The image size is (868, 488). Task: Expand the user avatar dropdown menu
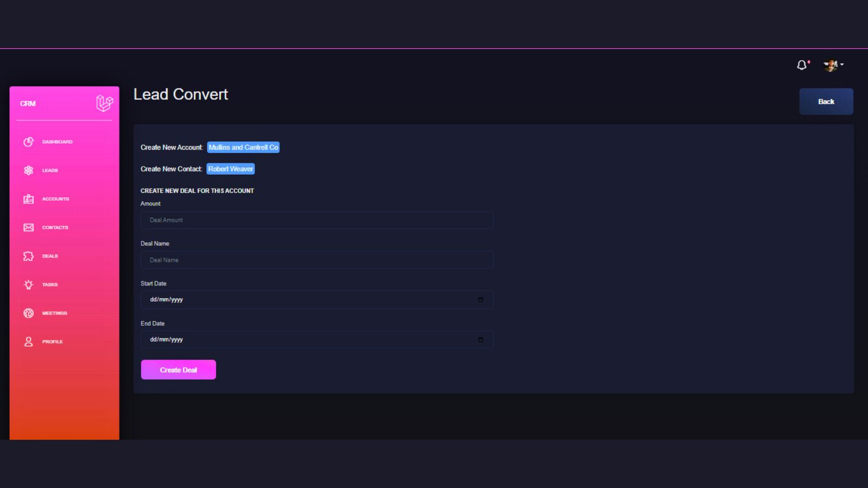coord(833,65)
